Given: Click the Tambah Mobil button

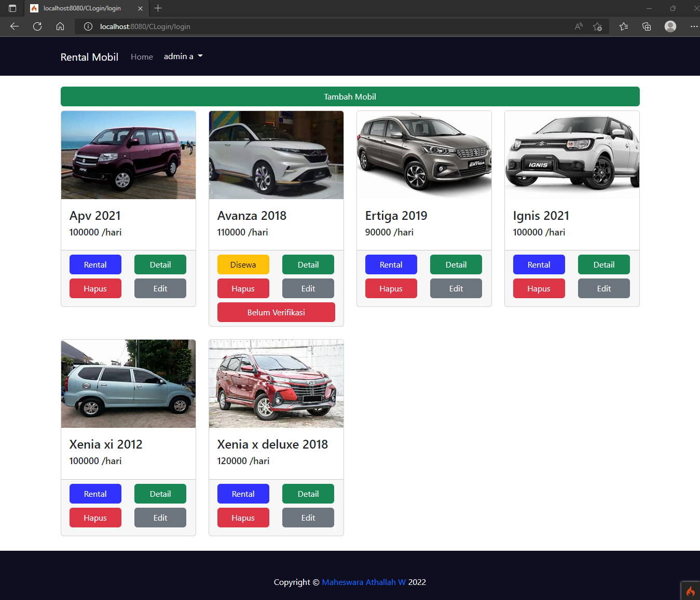Looking at the screenshot, I should [350, 96].
